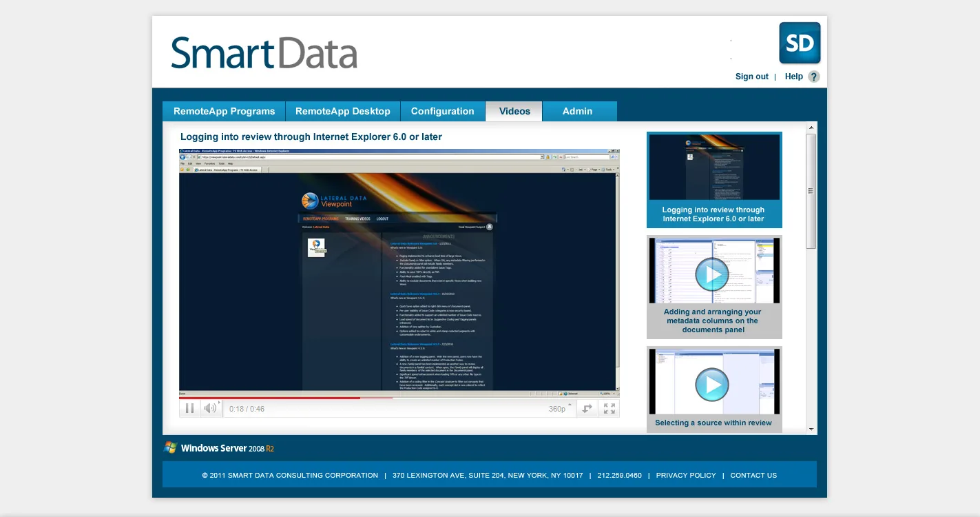This screenshot has height=517, width=980.
Task: Click the SD logo icon
Action: click(800, 43)
